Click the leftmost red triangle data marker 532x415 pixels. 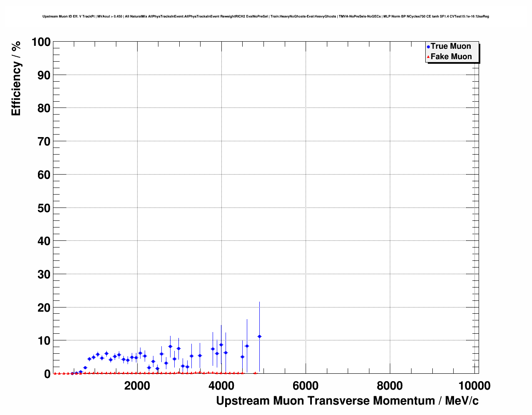[55, 373]
